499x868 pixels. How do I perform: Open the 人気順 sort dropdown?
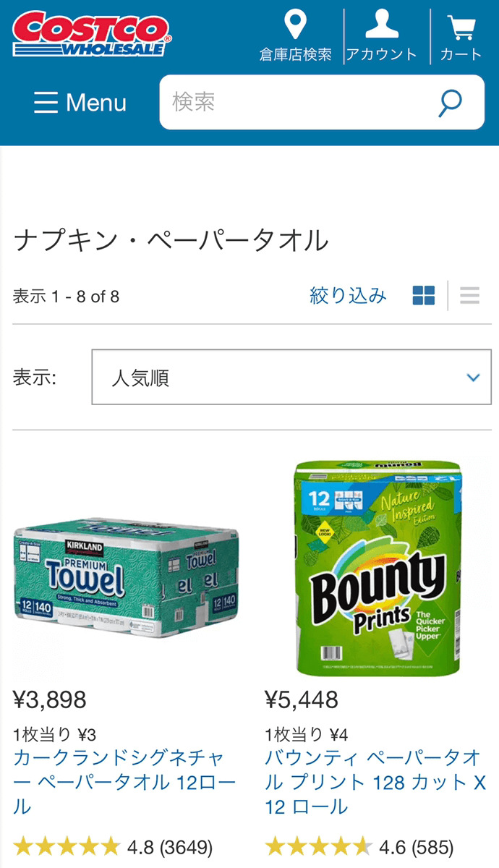coord(291,378)
